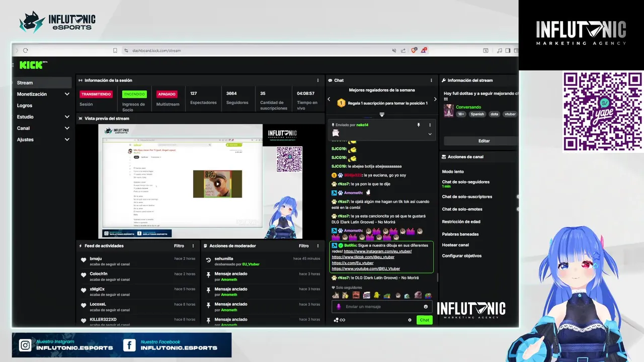Expand the Estudio sidebar section
644x362 pixels.
[x=67, y=117]
